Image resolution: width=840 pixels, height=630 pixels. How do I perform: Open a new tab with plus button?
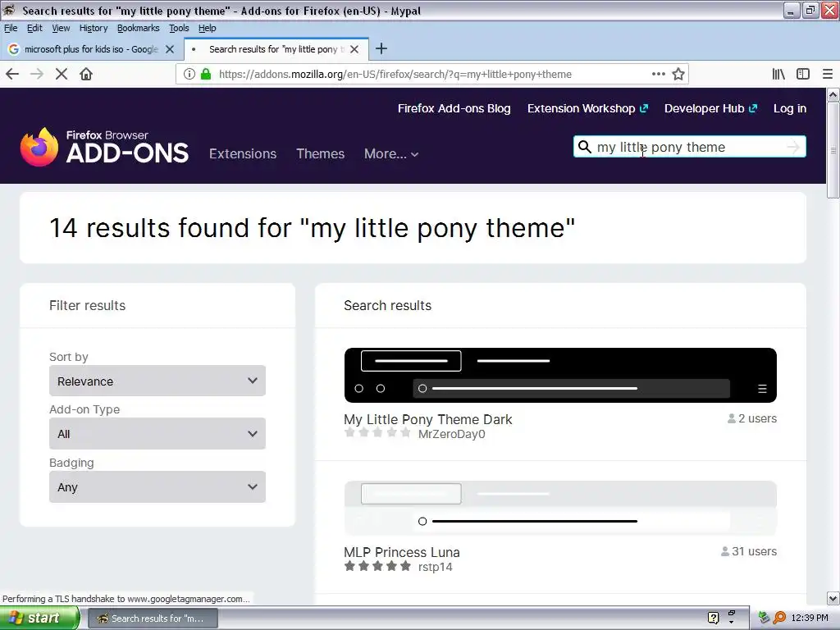tap(381, 48)
